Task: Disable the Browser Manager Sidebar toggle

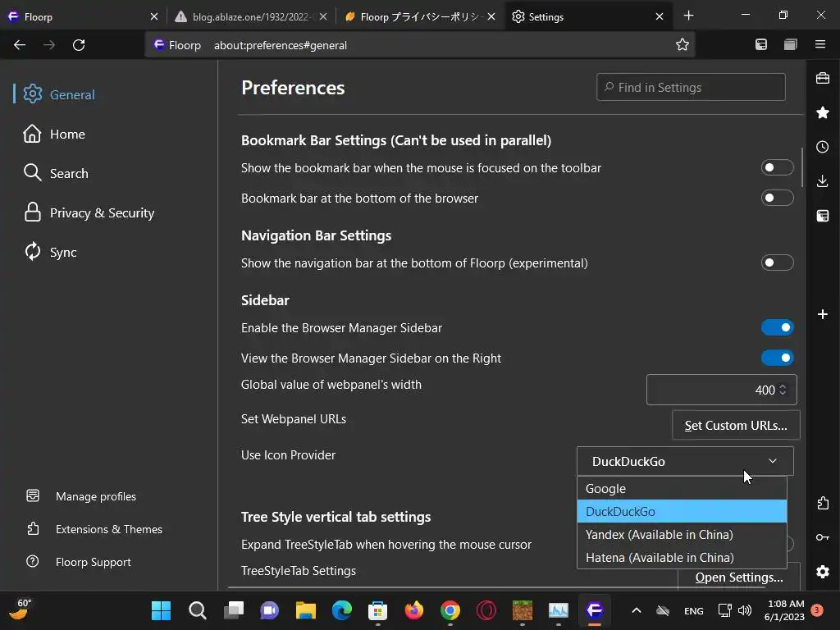Action: (778, 327)
